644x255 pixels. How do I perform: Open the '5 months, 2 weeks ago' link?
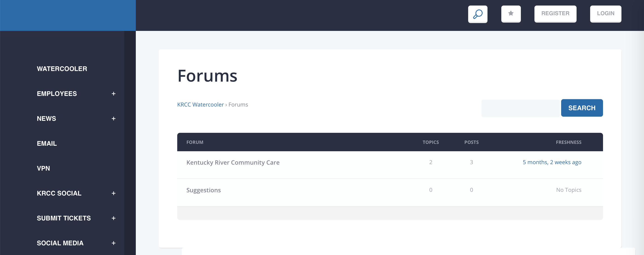pos(552,162)
